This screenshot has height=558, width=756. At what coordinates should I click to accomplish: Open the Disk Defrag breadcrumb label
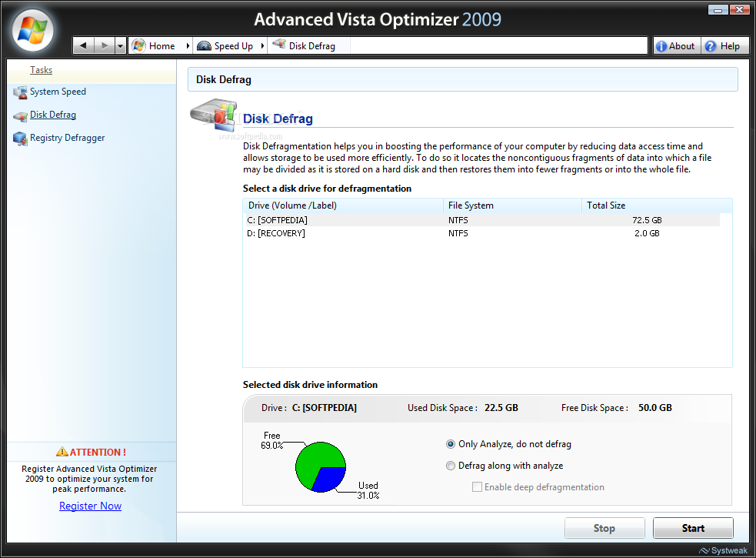[x=312, y=46]
